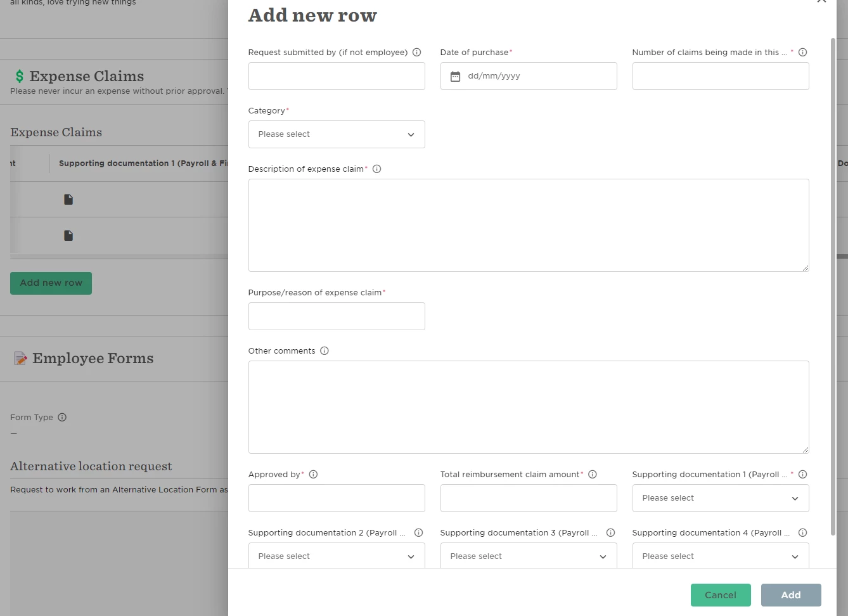Screen dimensions: 848x616
Task: Click info icon beside Approved by
Action: pos(313,475)
